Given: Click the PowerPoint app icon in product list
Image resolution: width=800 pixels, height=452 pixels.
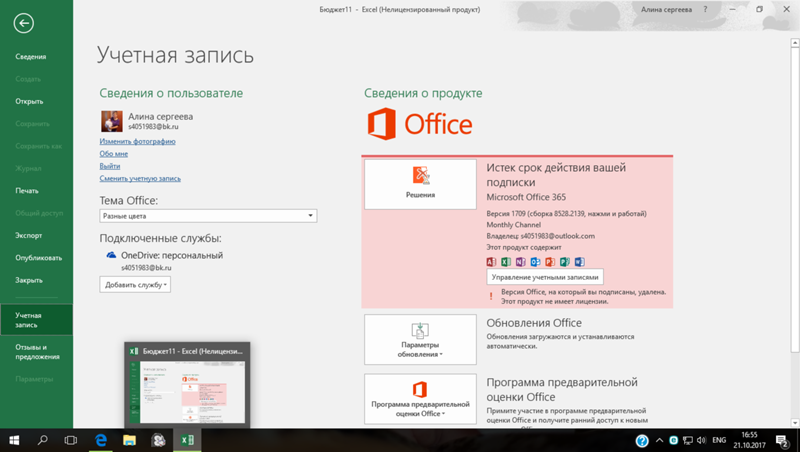Looking at the screenshot, I should (550, 262).
